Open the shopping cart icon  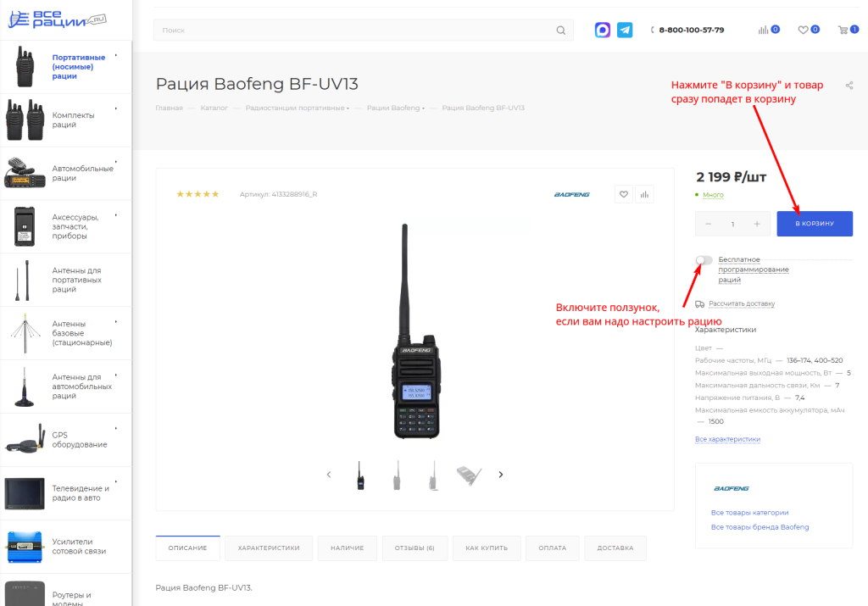coord(843,30)
